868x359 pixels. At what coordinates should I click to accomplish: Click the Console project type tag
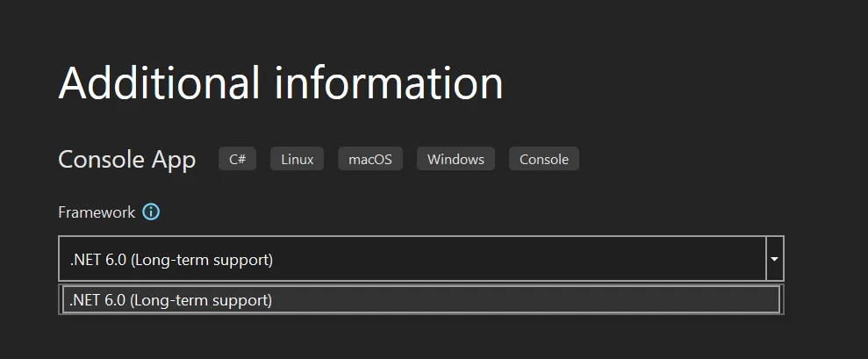coord(544,159)
